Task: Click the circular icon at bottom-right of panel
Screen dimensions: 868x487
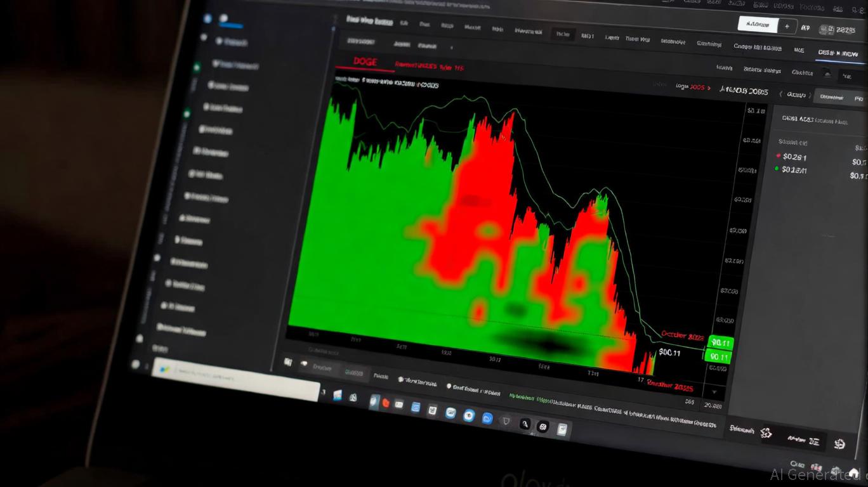Action: tap(839, 444)
